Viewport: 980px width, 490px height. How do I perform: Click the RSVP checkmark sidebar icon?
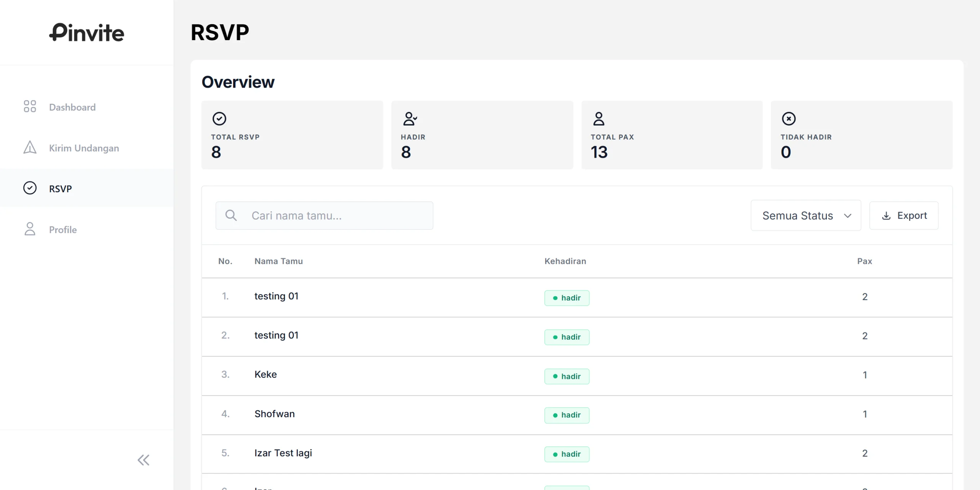[30, 188]
